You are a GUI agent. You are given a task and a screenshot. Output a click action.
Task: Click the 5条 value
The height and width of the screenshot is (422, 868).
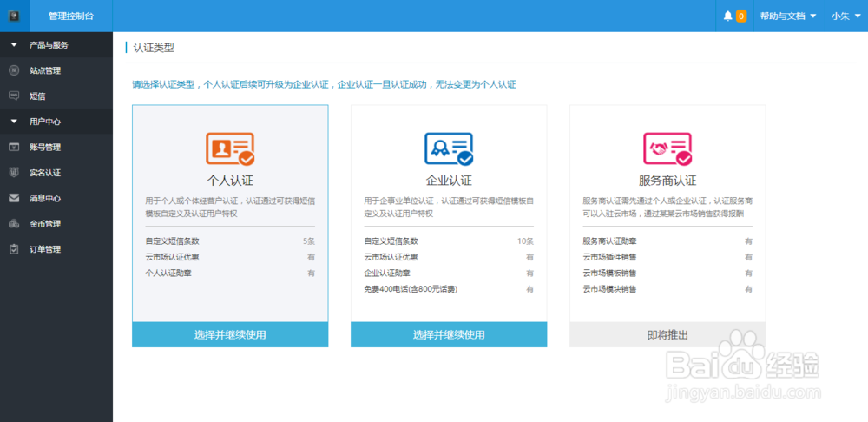(x=309, y=241)
